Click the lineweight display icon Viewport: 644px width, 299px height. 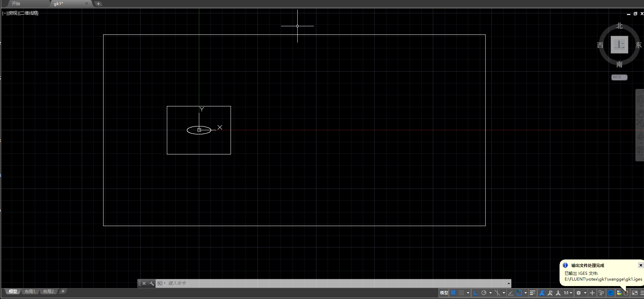(x=533, y=293)
